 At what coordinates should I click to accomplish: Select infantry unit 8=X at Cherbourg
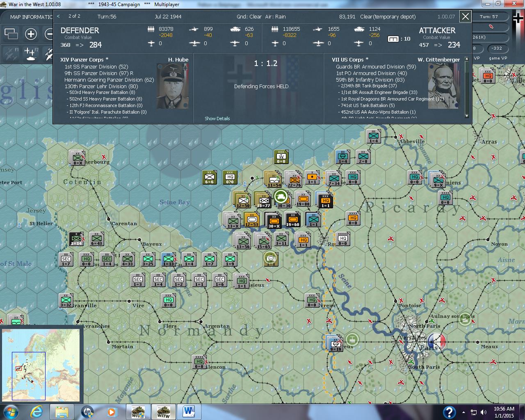(x=77, y=158)
